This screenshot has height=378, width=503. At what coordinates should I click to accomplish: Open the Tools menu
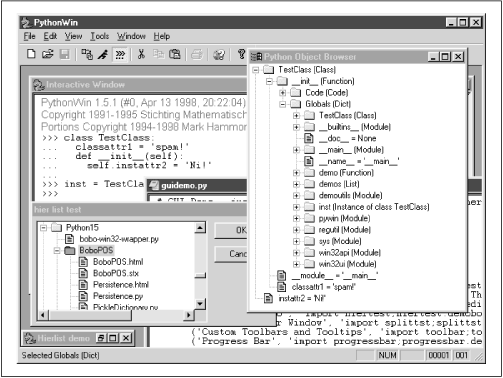pyautogui.click(x=100, y=36)
